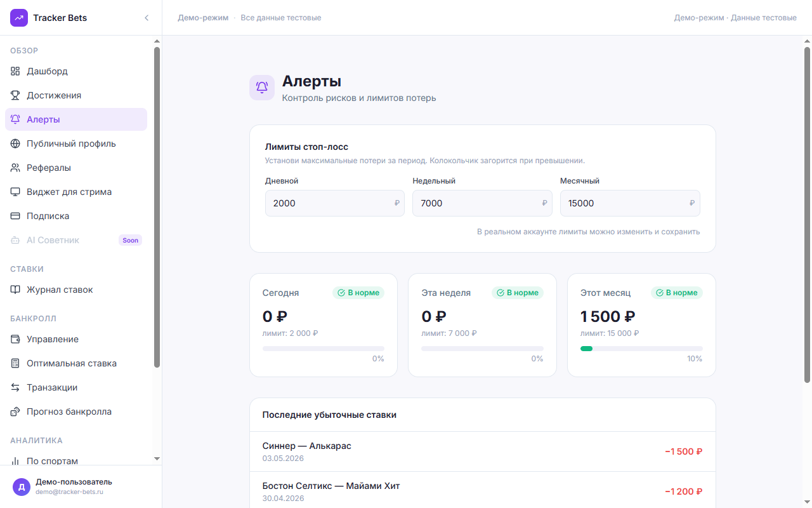The image size is (812, 508).
Task: Click the demo@tracker-bets.ru email
Action: pyautogui.click(x=69, y=492)
